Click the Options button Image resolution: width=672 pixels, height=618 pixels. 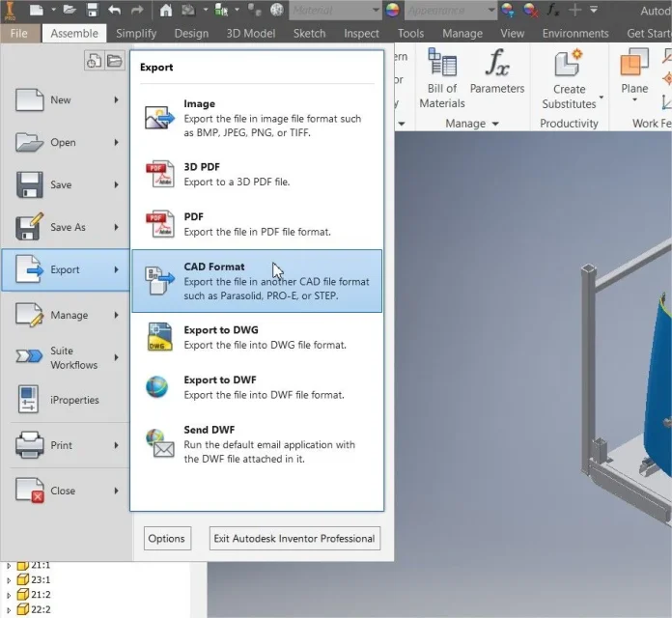[167, 538]
